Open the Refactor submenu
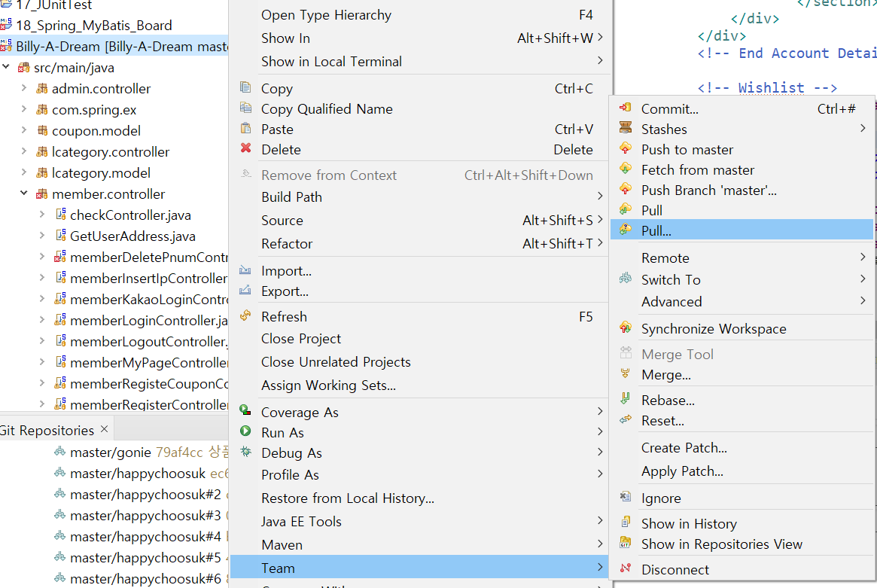The width and height of the screenshot is (877, 588). 419,243
